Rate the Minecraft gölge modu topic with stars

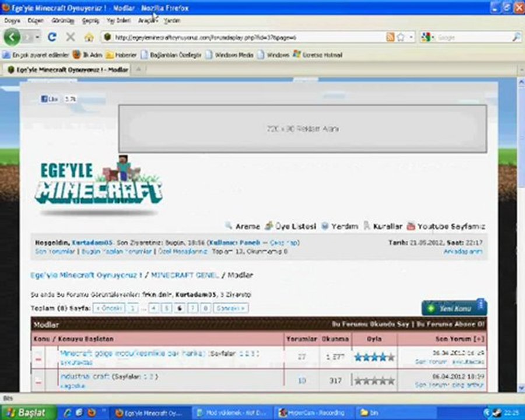pos(374,358)
